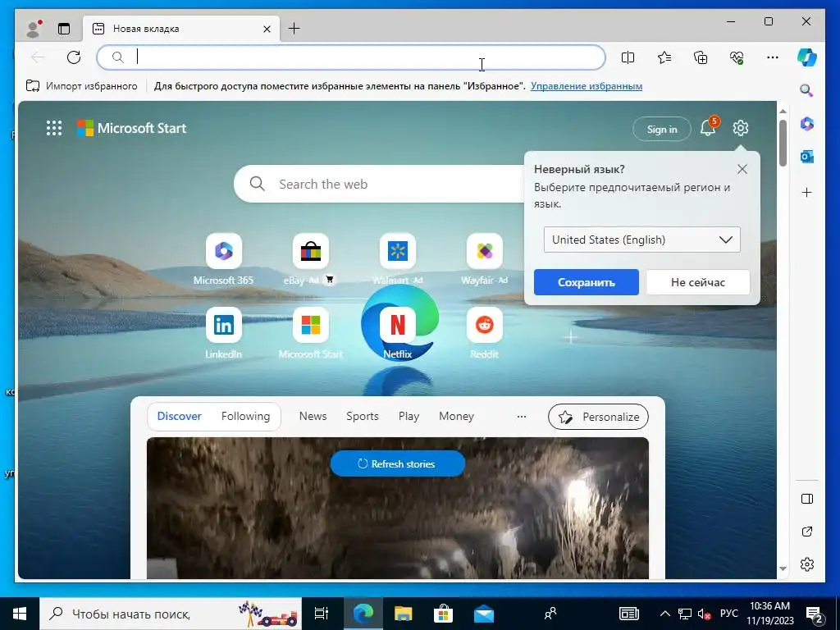Open the Action Center notifications
The height and width of the screenshot is (630, 840).
coord(815,614)
